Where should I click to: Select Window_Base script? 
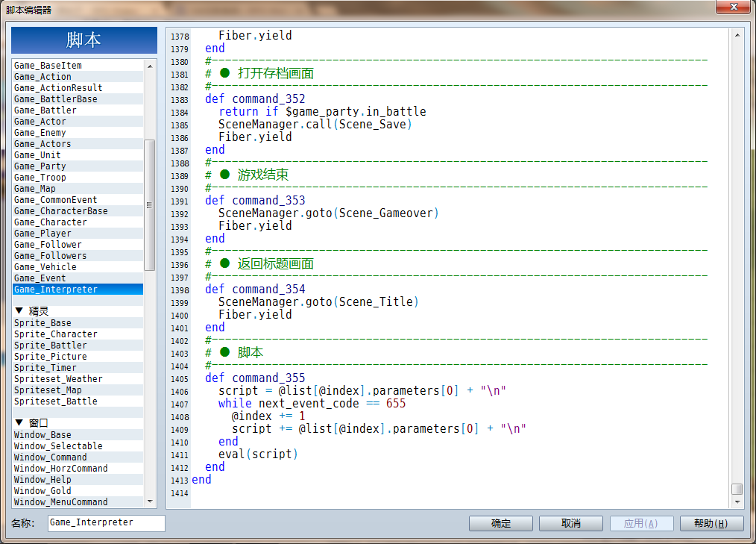(78, 435)
